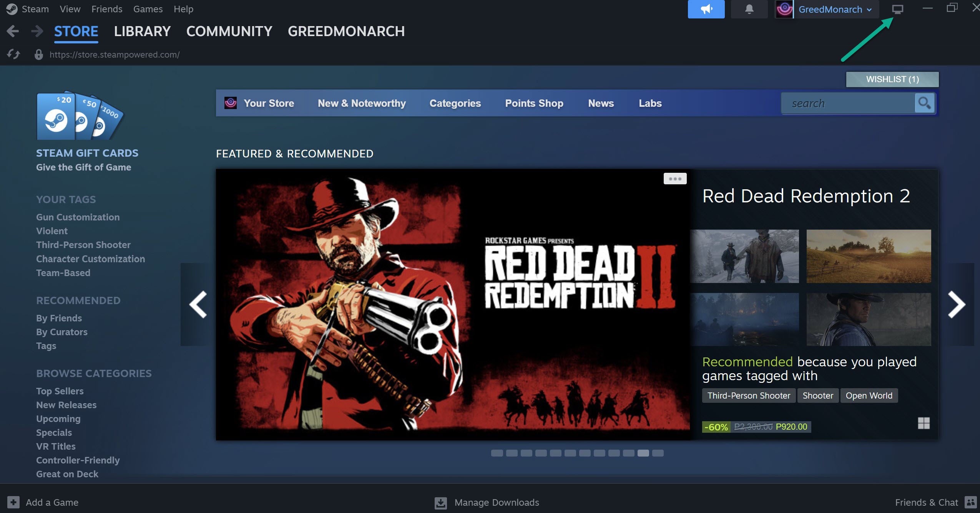
Task: Click the Add a Game plus icon
Action: pos(13,502)
